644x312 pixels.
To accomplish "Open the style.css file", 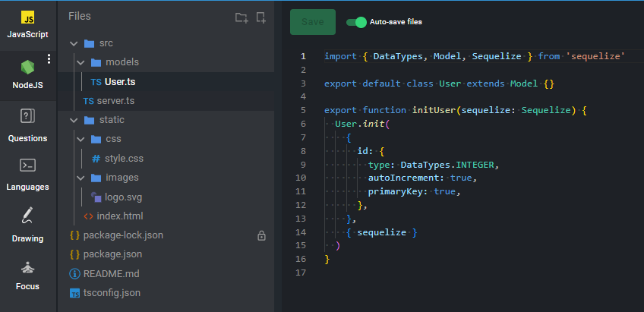I will [124, 159].
